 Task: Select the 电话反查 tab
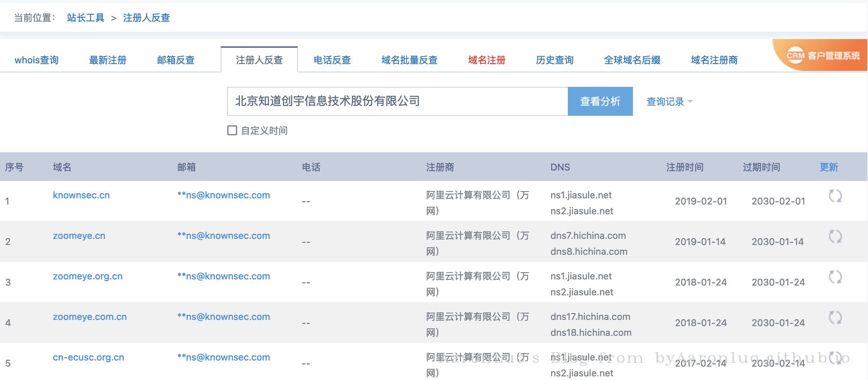[x=332, y=60]
